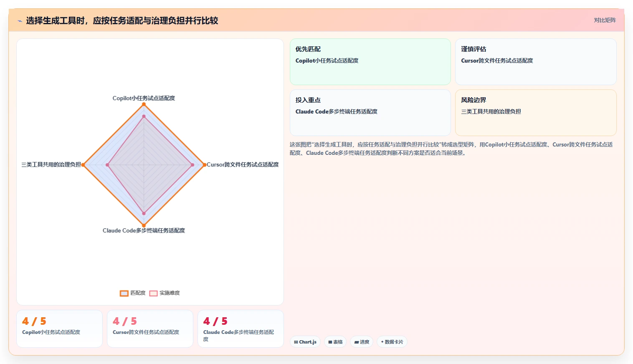
Task: Open the 风险边界 card
Action: click(536, 113)
